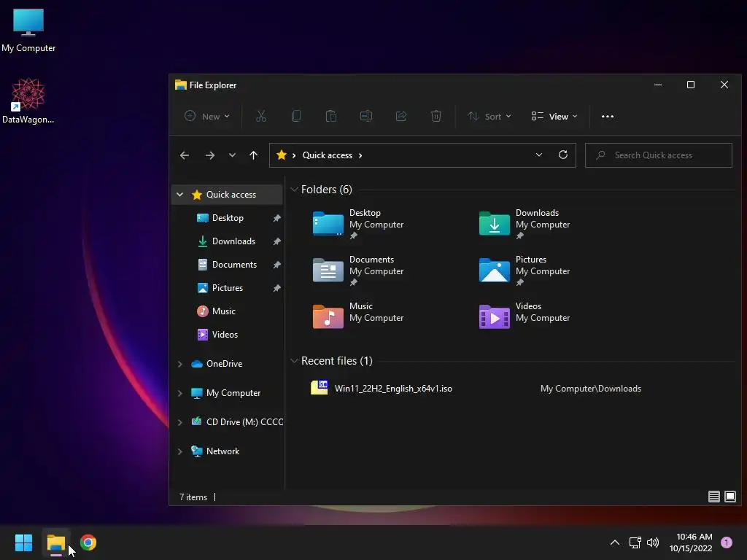Click the My Computer\Downloads path text
747x560 pixels.
click(x=591, y=389)
